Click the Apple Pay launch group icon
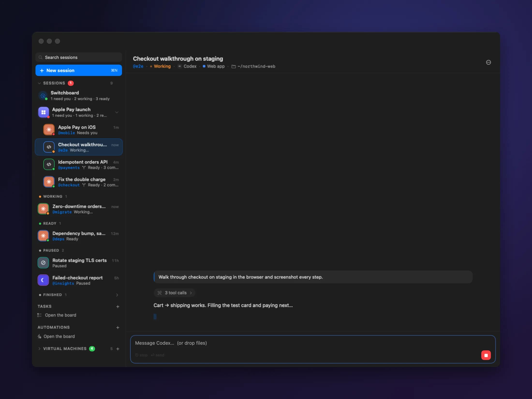This screenshot has height=399, width=532. [x=44, y=112]
